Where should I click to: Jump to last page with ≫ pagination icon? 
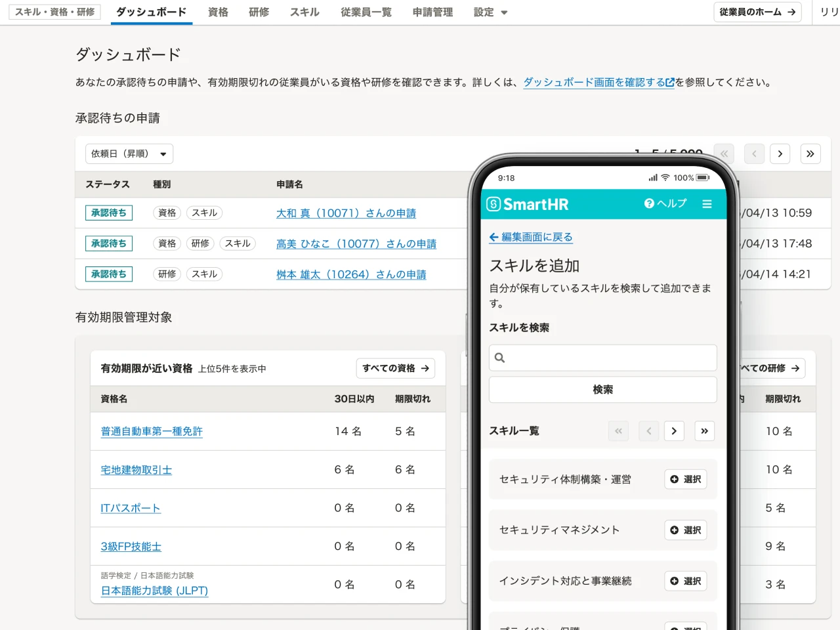point(704,431)
